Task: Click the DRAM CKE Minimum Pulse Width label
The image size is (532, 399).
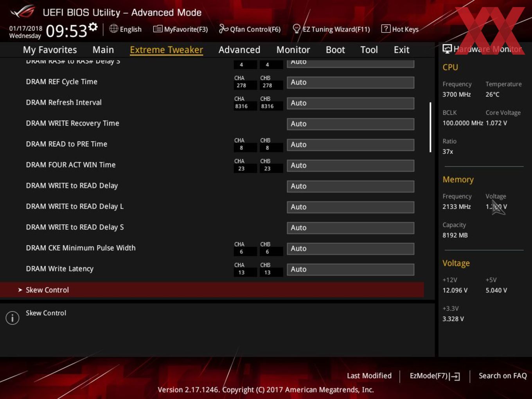Action: click(81, 248)
